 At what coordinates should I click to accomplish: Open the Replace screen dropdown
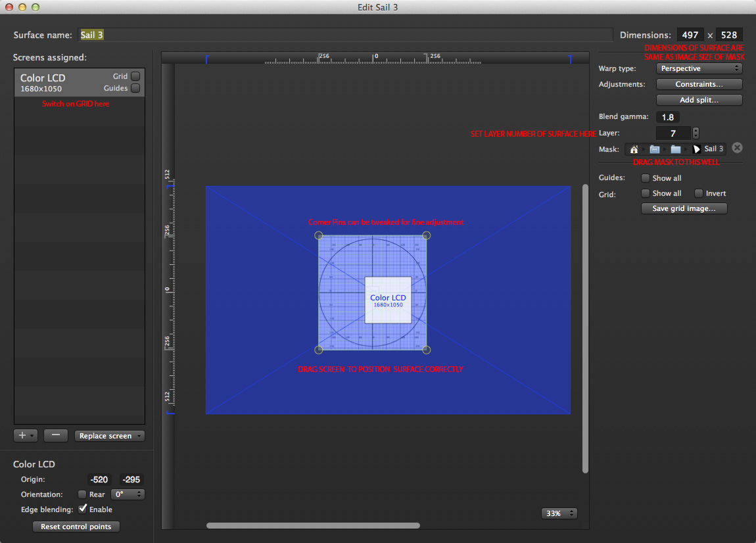point(110,436)
